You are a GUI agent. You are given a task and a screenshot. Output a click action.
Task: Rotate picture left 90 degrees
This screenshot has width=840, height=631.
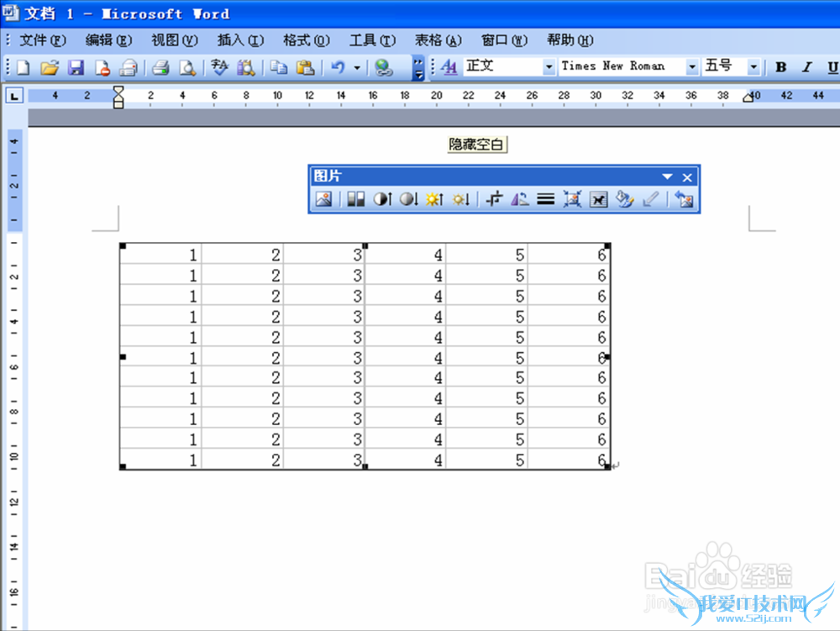point(520,199)
